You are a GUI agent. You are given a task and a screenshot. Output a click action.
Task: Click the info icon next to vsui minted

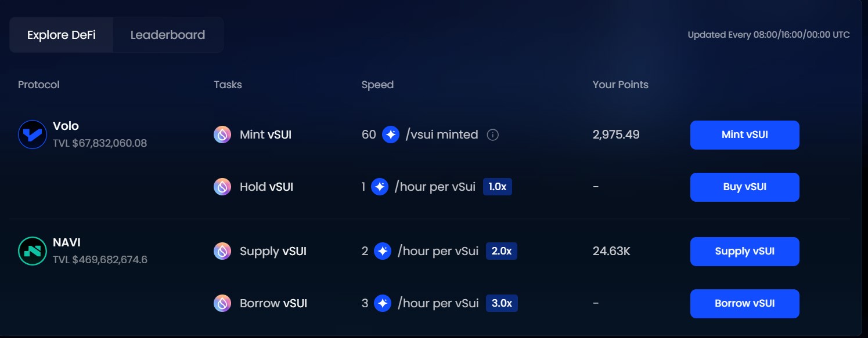pos(492,135)
